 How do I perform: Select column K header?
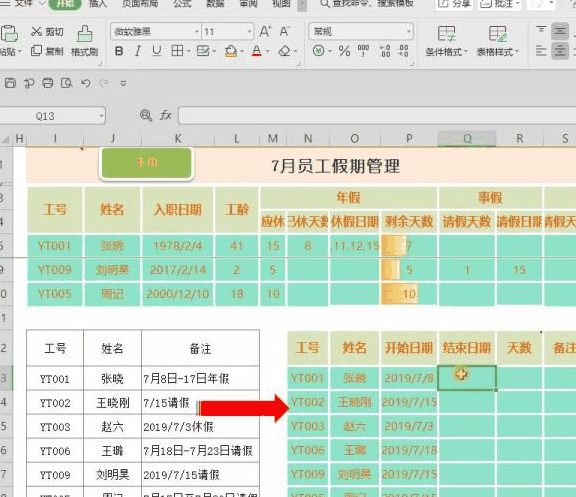pyautogui.click(x=178, y=138)
